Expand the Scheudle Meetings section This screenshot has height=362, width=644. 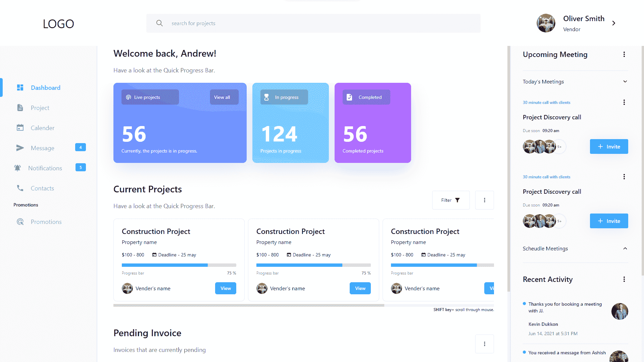point(625,248)
